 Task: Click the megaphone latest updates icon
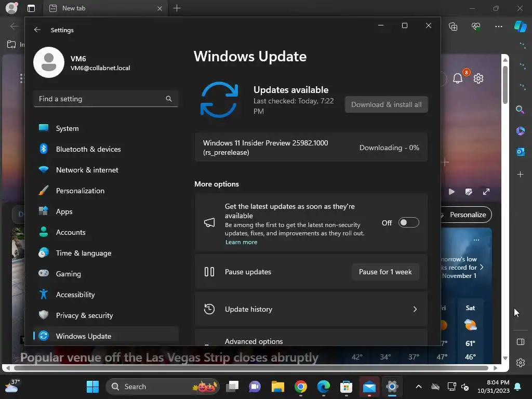(209, 222)
